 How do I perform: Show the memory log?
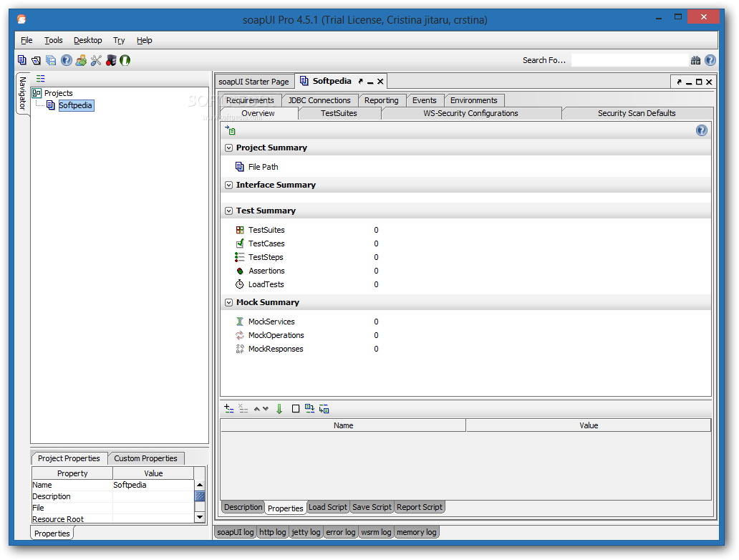(417, 532)
